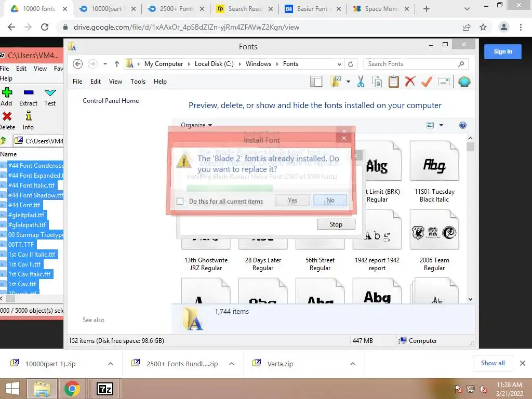Viewport: 532px width, 399px height.
Task: Open the File menu in Fonts window
Action: tap(77, 82)
